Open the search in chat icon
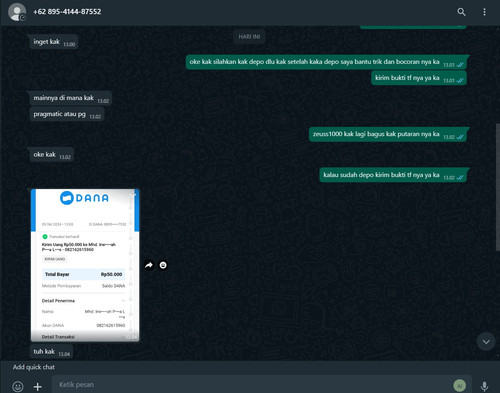The height and width of the screenshot is (393, 500). [x=461, y=12]
